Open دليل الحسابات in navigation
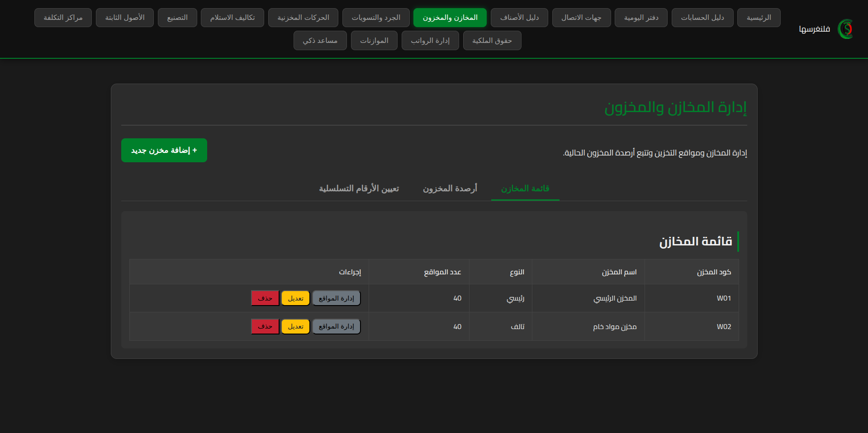This screenshot has height=433, width=868. [702, 18]
